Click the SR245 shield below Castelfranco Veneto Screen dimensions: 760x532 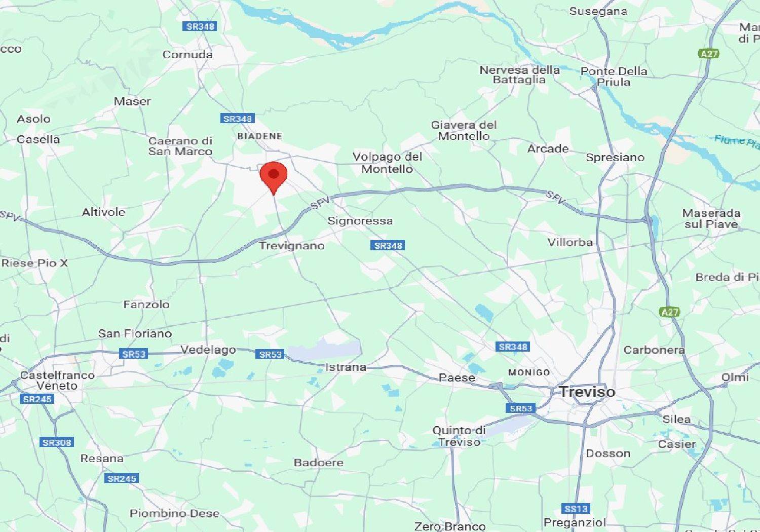click(x=37, y=399)
